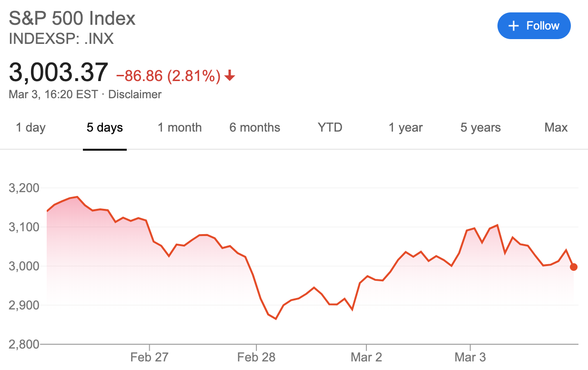Click the 3,003.37 price value
The height and width of the screenshot is (370, 588).
point(59,73)
